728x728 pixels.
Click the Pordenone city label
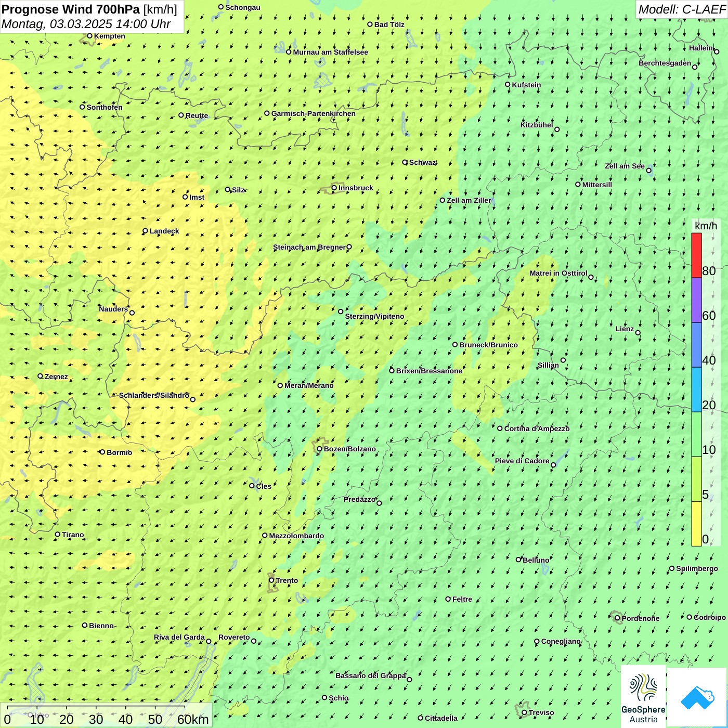click(x=641, y=618)
